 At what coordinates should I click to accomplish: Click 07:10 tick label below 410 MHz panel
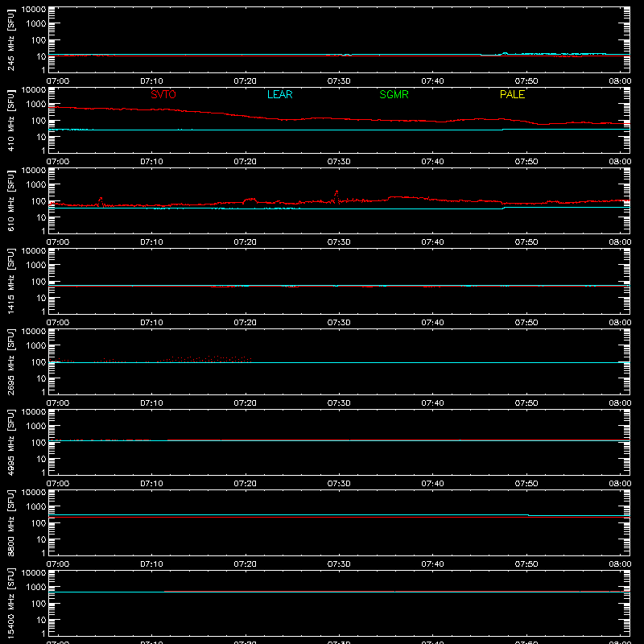151,162
